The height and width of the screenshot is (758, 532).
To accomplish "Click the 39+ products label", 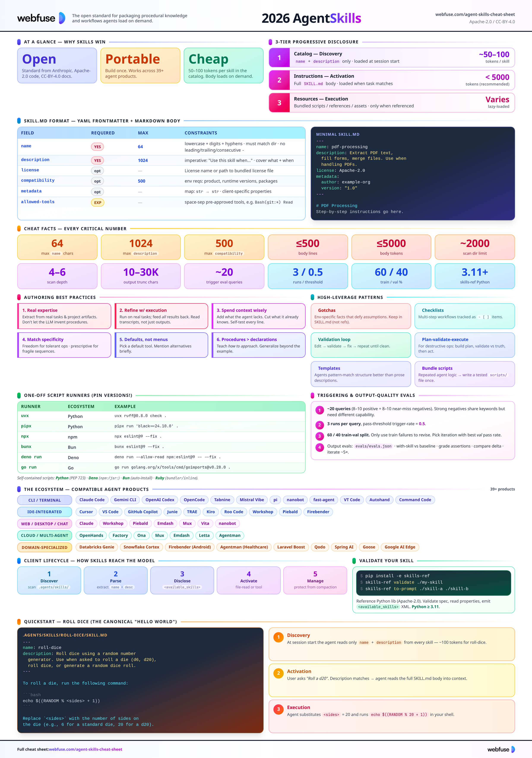I will (502, 489).
